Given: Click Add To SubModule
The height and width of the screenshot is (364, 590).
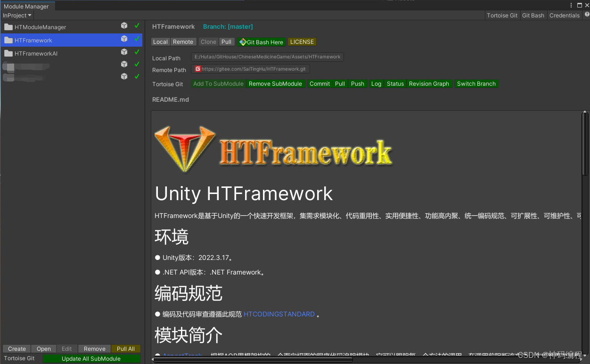Looking at the screenshot, I should (x=218, y=84).
